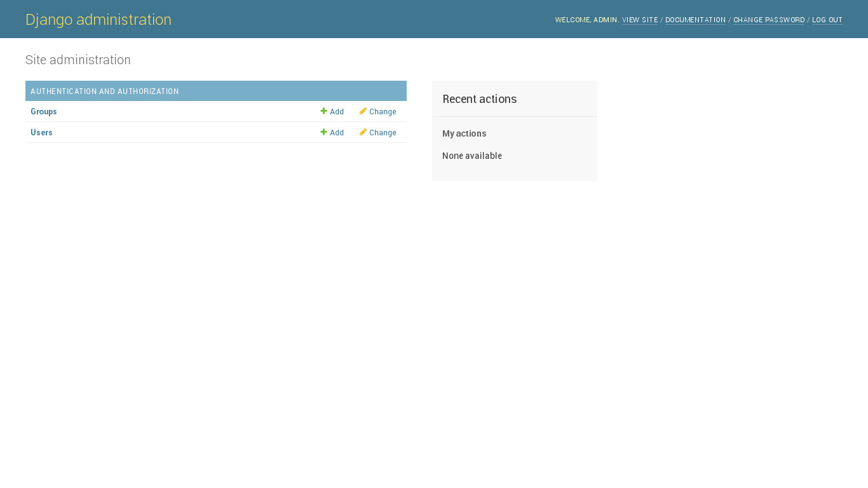Click the Django administration site title
This screenshot has width=868, height=488.
(98, 20)
